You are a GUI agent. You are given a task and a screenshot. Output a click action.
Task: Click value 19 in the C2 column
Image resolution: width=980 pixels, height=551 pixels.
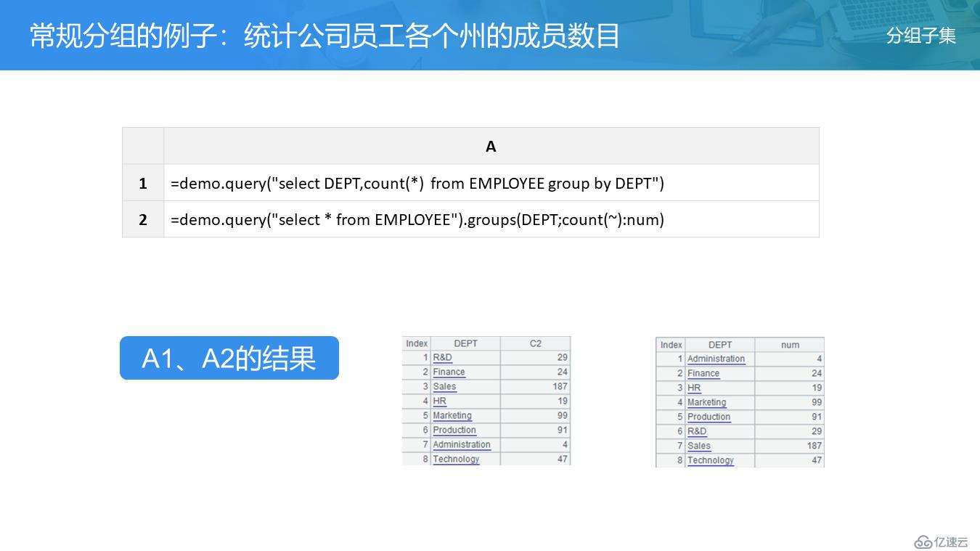(x=563, y=401)
